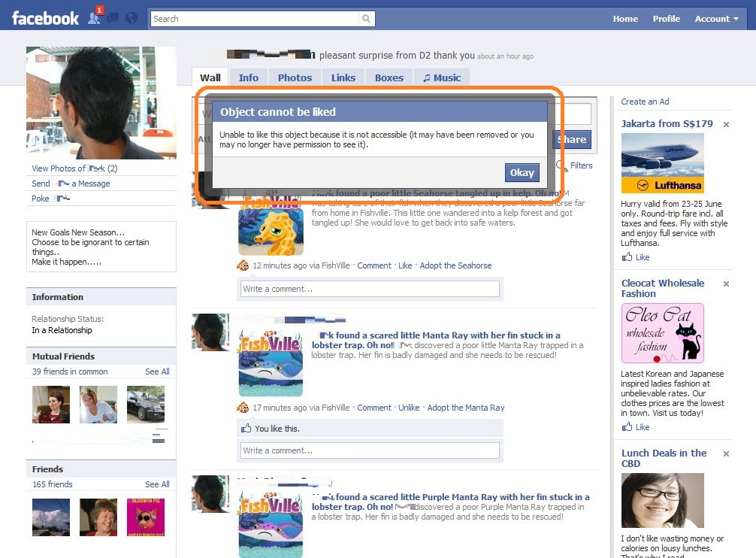Open Cleocat Wholesale Fashion ad title
Image resolution: width=756 pixels, height=558 pixels.
pos(663,289)
